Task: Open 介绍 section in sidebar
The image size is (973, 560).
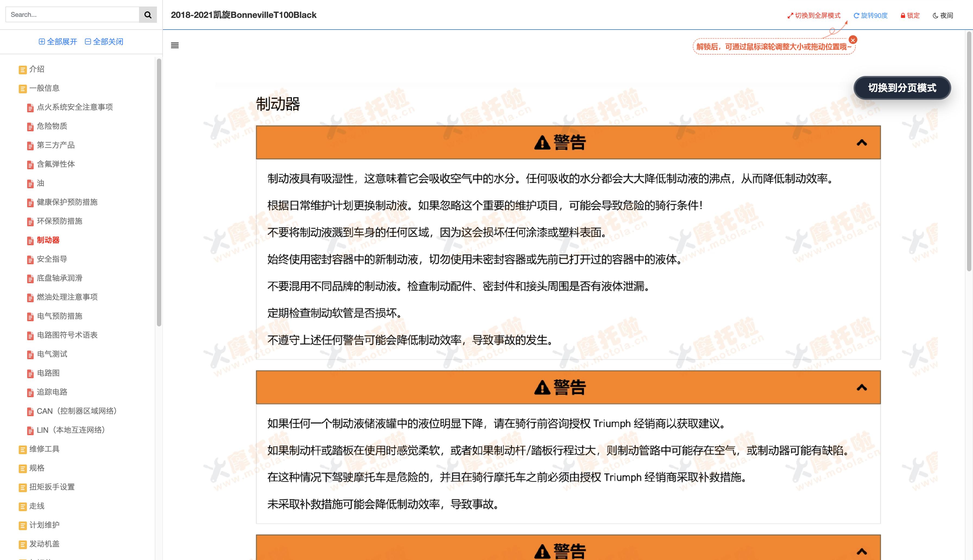Action: tap(37, 69)
